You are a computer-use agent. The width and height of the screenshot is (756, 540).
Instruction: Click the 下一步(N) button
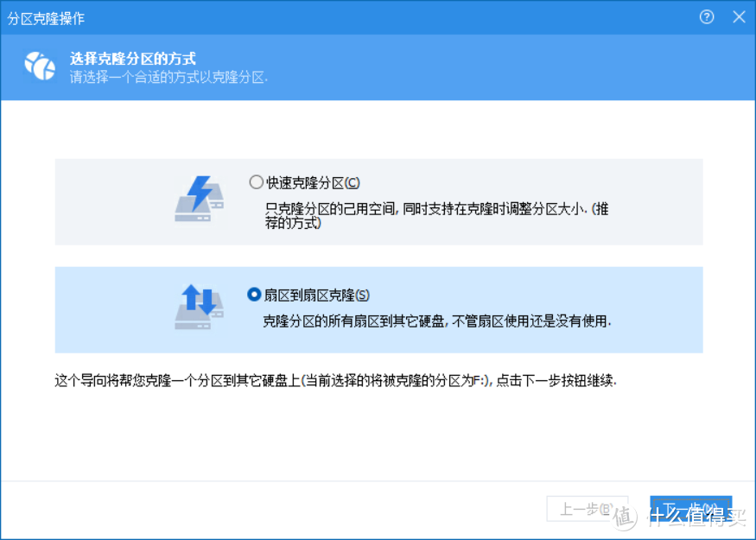tap(690, 509)
